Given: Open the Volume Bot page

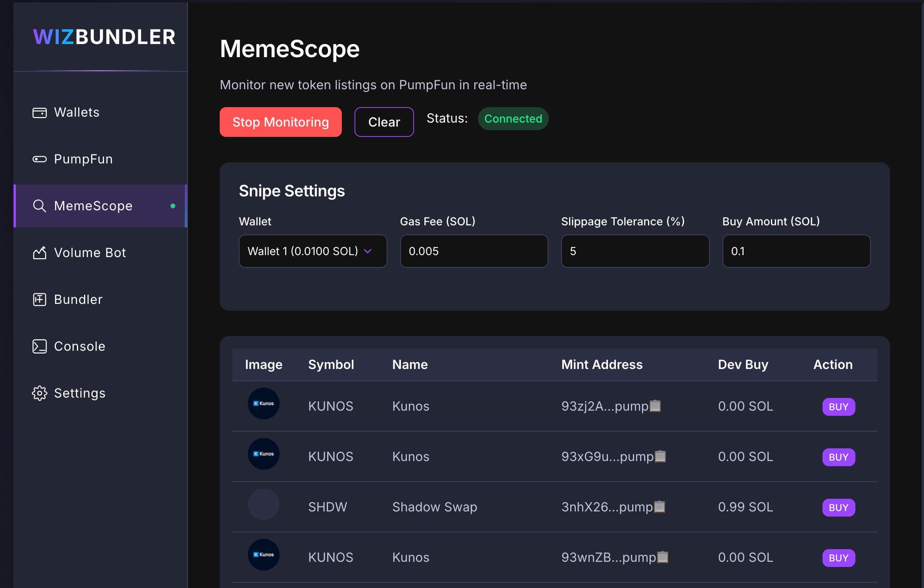Looking at the screenshot, I should [100, 253].
